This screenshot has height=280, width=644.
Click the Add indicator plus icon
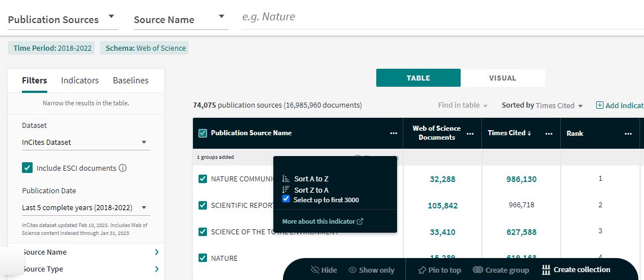(x=600, y=105)
